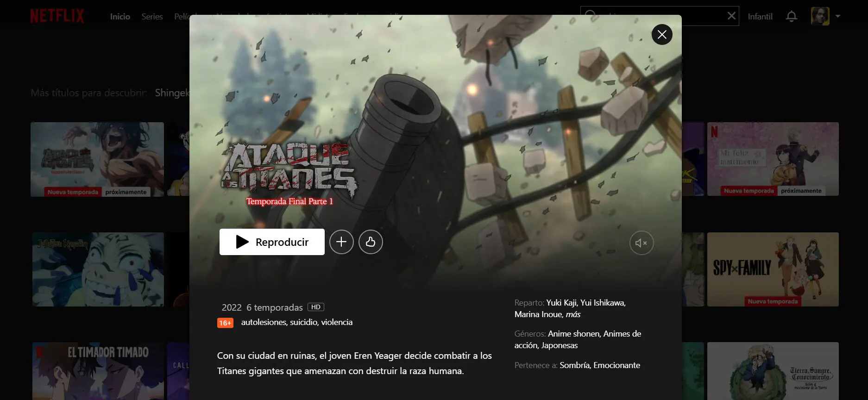This screenshot has height=400, width=868.
Task: Go to Inicio in the navigation bar
Action: (120, 16)
